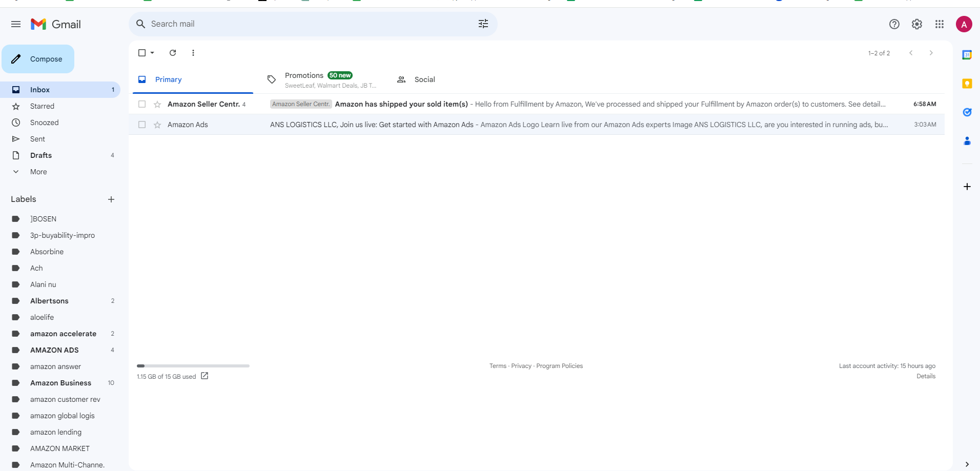Select the Amazon Seller Central email checkbox
Image resolution: width=980 pixels, height=471 pixels.
[x=142, y=104]
